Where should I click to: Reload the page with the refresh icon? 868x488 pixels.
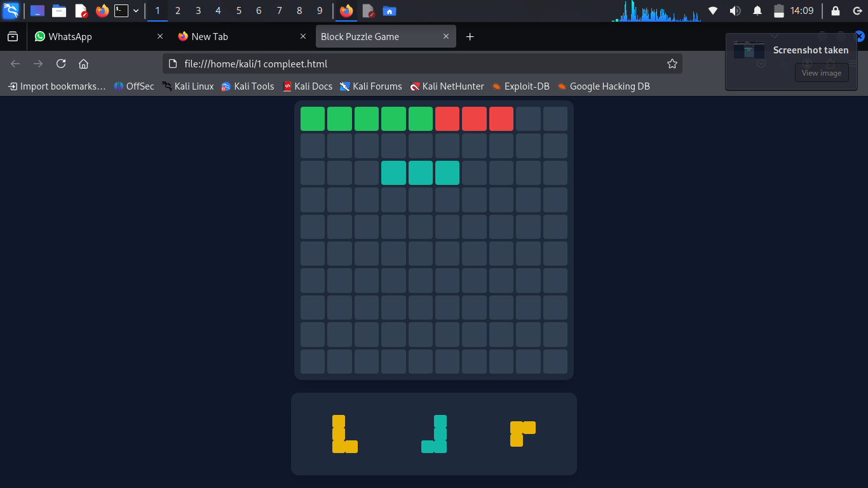click(61, 64)
